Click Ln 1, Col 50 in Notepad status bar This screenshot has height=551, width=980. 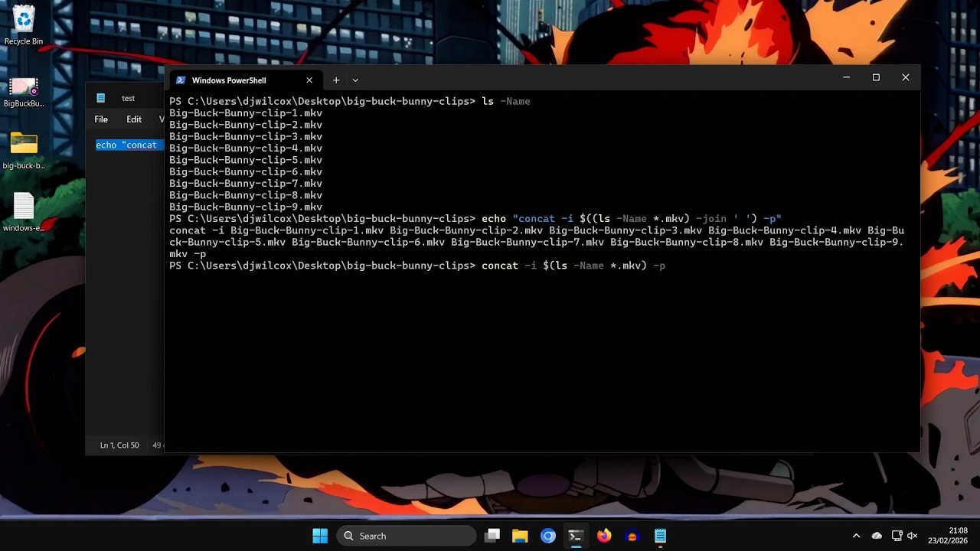tap(119, 445)
